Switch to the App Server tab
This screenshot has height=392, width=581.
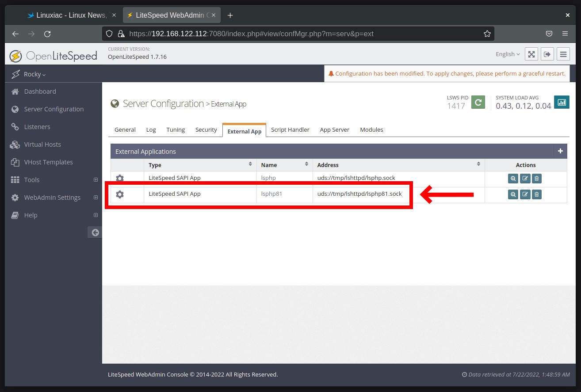pos(335,129)
